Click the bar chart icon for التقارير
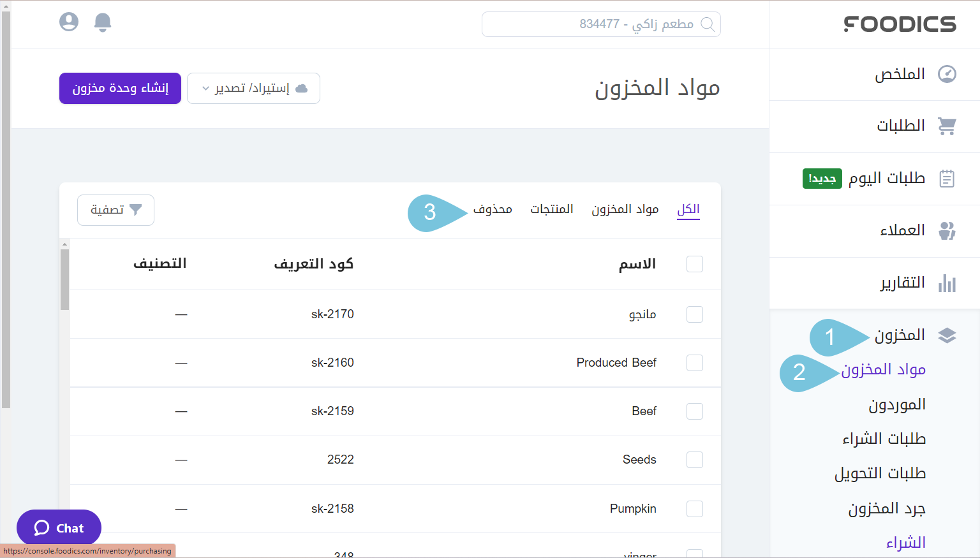 pos(947,283)
